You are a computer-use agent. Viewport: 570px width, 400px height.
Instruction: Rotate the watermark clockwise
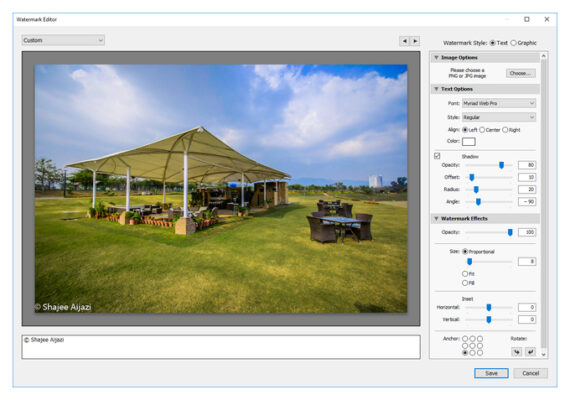tap(530, 352)
